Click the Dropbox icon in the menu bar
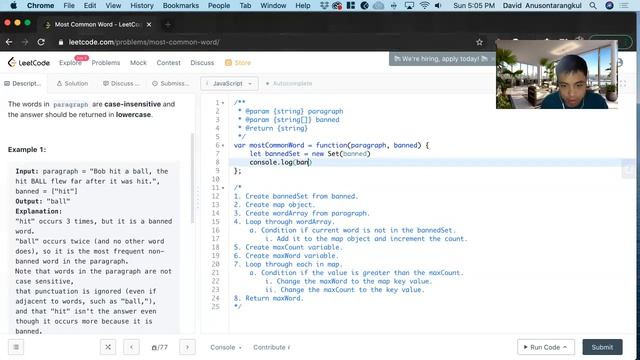This screenshot has width=640, height=360. coord(324,5)
